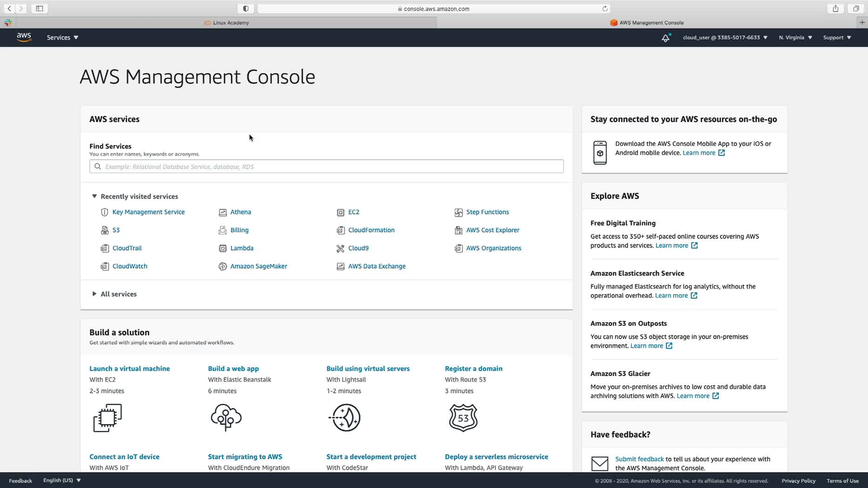Open the Services dropdown menu
868x488 pixels.
(62, 38)
